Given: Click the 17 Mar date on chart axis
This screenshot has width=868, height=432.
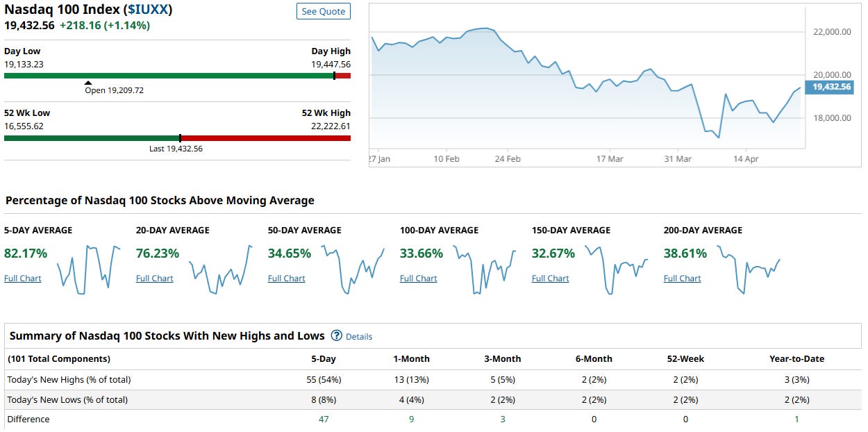Looking at the screenshot, I should [x=610, y=159].
